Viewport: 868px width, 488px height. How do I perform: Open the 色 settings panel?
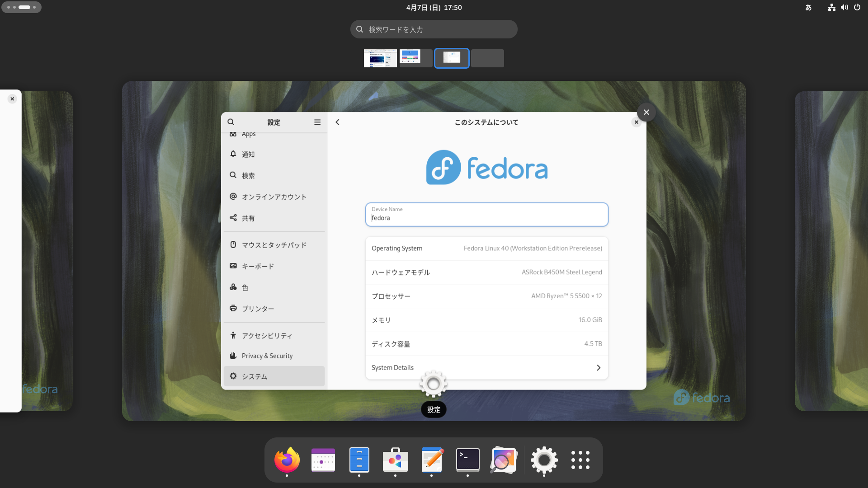274,287
